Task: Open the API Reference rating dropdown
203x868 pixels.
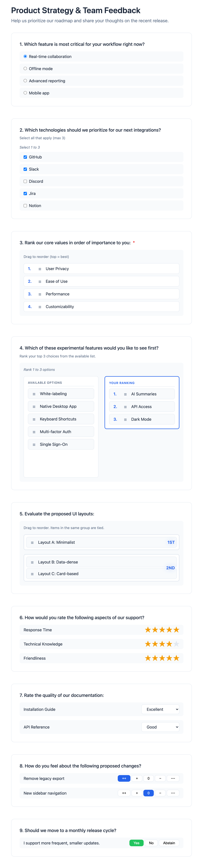Action: (x=160, y=727)
